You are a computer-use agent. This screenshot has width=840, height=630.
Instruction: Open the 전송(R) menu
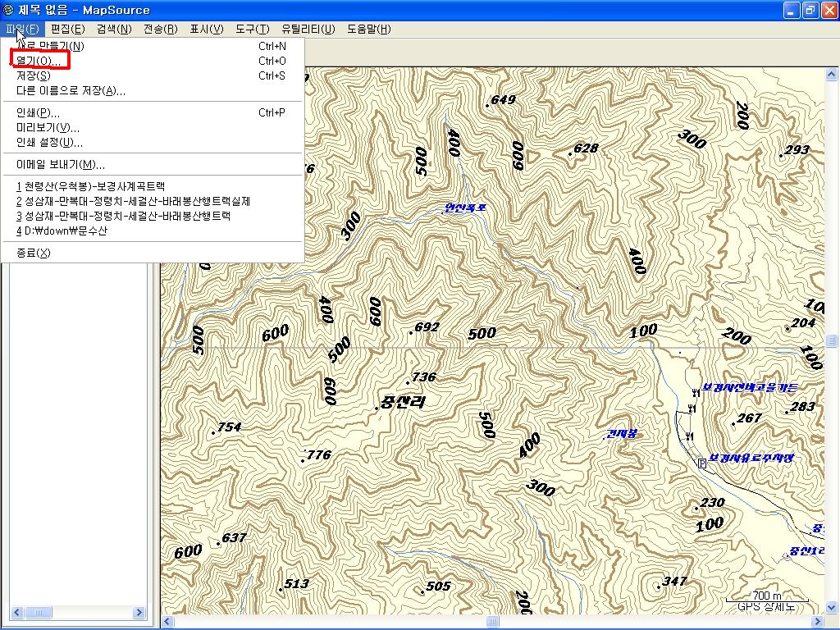tap(160, 29)
